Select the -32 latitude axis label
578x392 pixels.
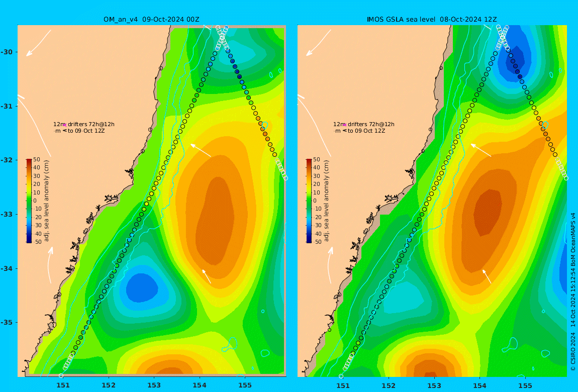(x=7, y=160)
